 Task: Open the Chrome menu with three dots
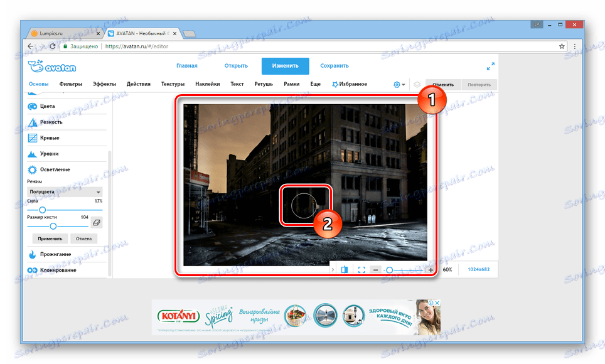(x=574, y=46)
